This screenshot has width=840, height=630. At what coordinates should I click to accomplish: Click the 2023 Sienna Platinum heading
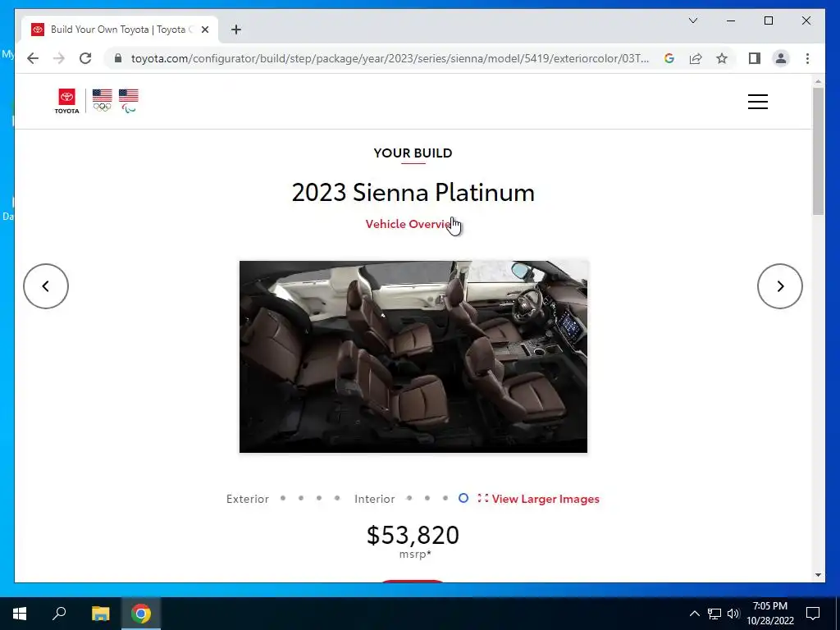tap(413, 192)
